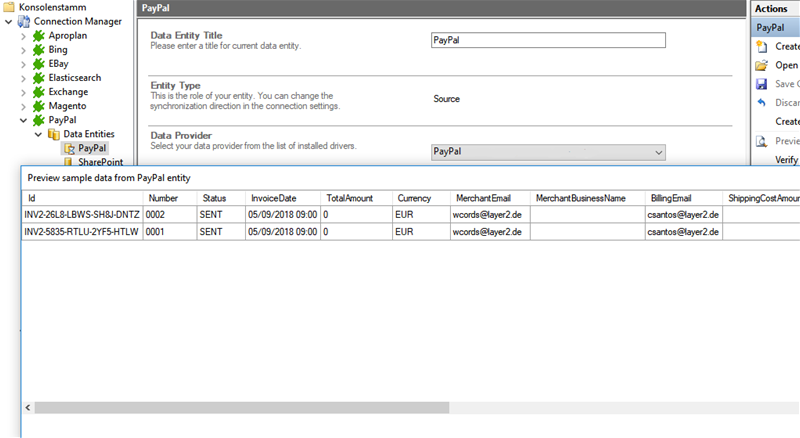Select the SharePoint data entity
Viewport: 800px width, 438px height.
[x=99, y=162]
